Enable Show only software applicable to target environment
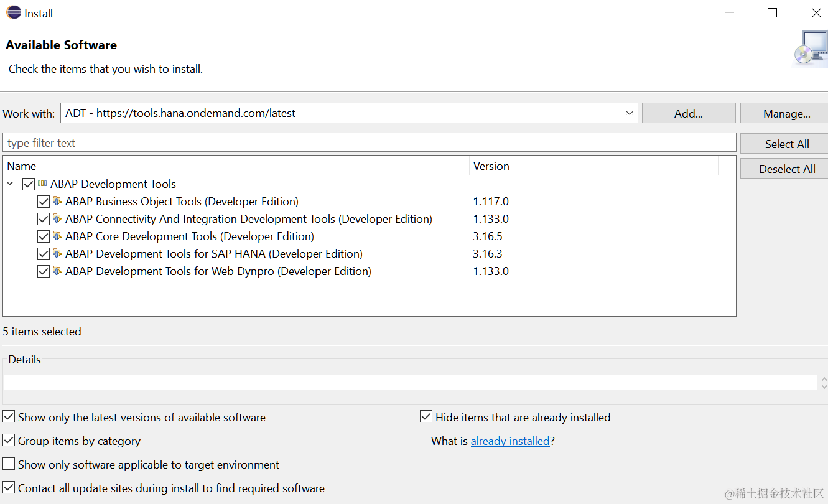The image size is (828, 504). pyautogui.click(x=9, y=464)
